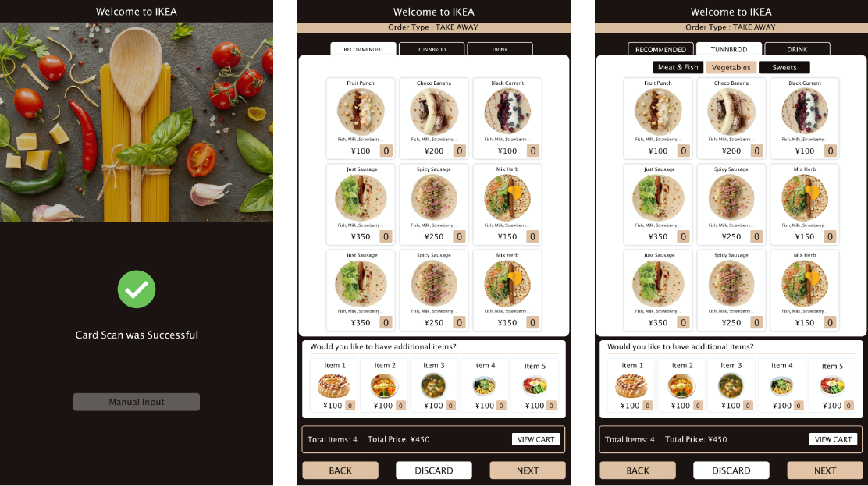The width and height of the screenshot is (868, 486).
Task: Click the Choco Banana quantity box below the Vegetables filter
Action: pyautogui.click(x=756, y=151)
